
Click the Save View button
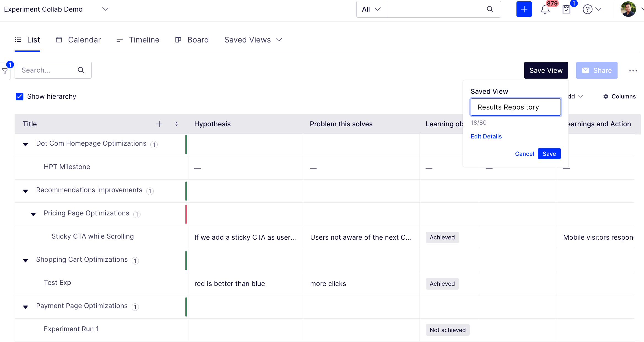[x=546, y=70]
